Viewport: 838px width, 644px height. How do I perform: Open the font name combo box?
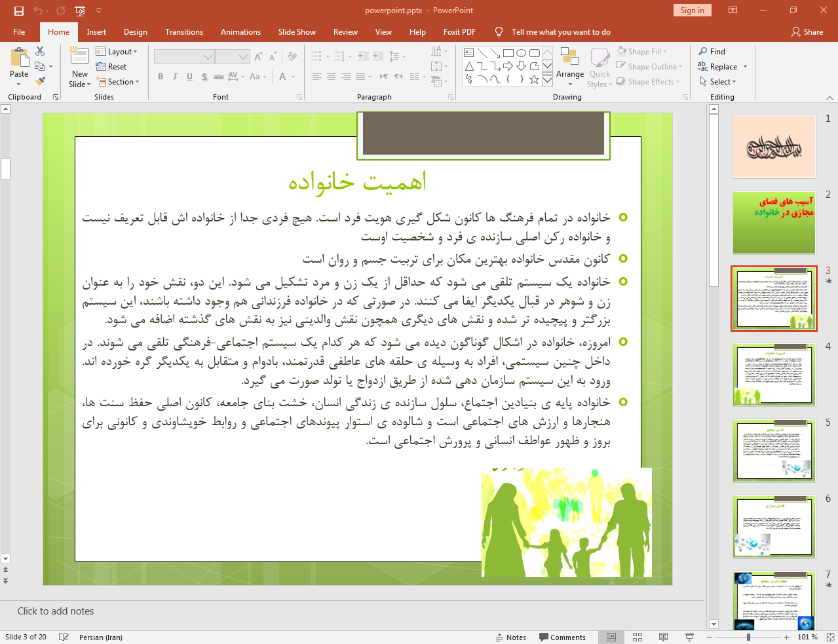[x=184, y=57]
